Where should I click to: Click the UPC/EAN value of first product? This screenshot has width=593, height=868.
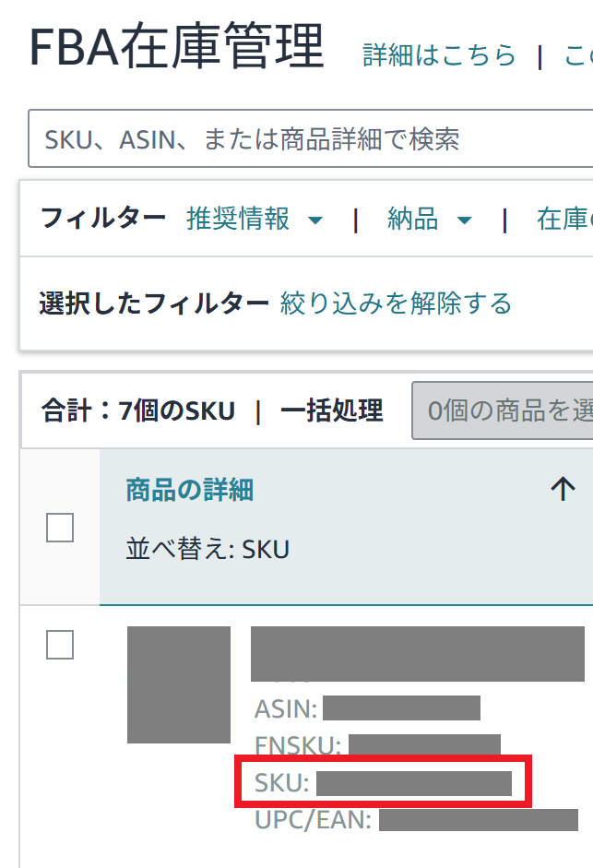[x=478, y=820]
